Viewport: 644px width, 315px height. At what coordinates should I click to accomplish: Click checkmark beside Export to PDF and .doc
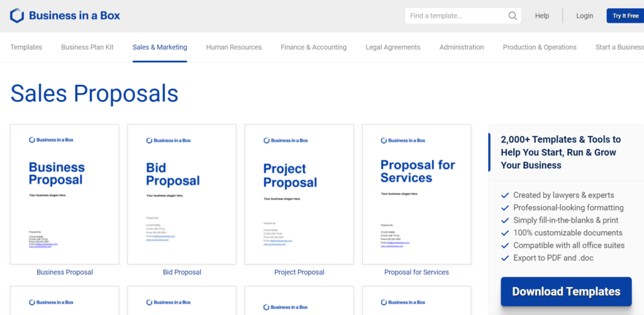pyautogui.click(x=505, y=258)
